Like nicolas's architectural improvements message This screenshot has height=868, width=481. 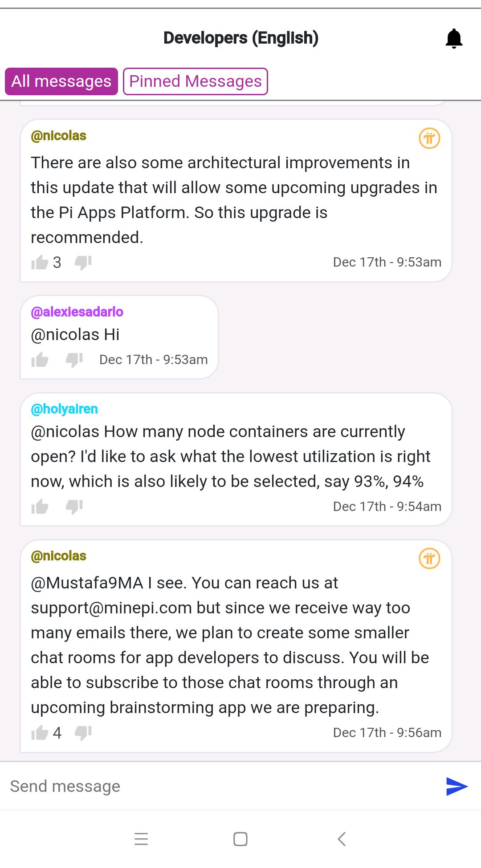pos(40,263)
